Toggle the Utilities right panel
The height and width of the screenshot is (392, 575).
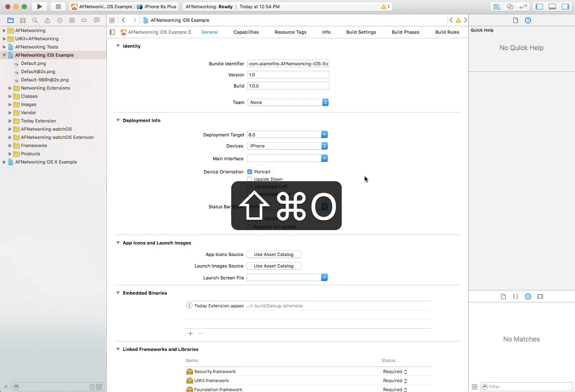coord(566,7)
